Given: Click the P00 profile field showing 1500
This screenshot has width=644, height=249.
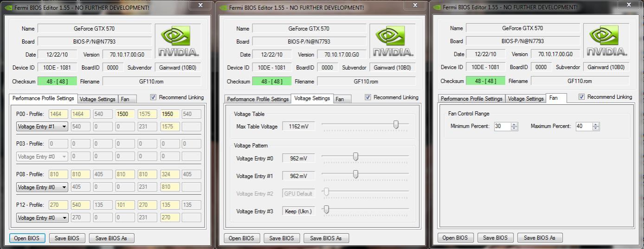Looking at the screenshot, I should (x=125, y=114).
